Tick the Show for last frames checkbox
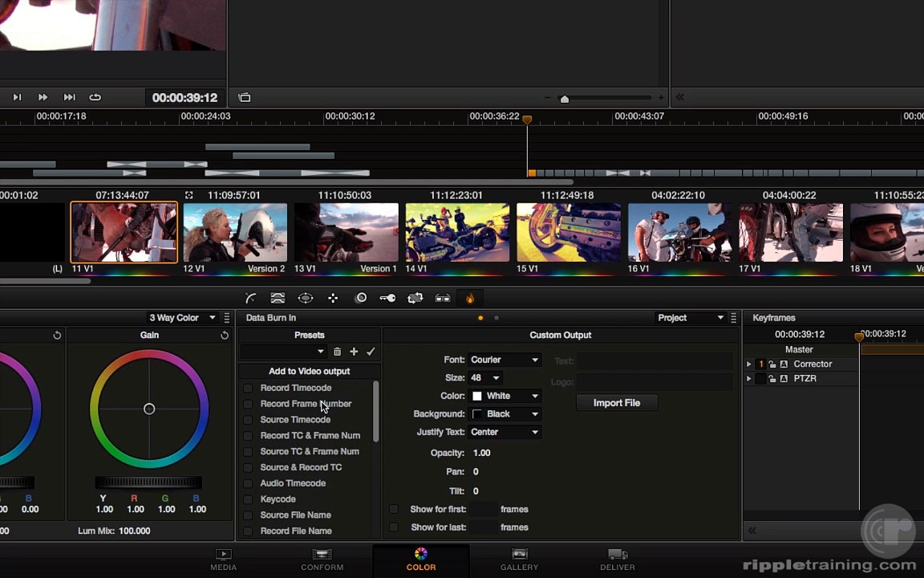The width and height of the screenshot is (924, 578). [394, 527]
